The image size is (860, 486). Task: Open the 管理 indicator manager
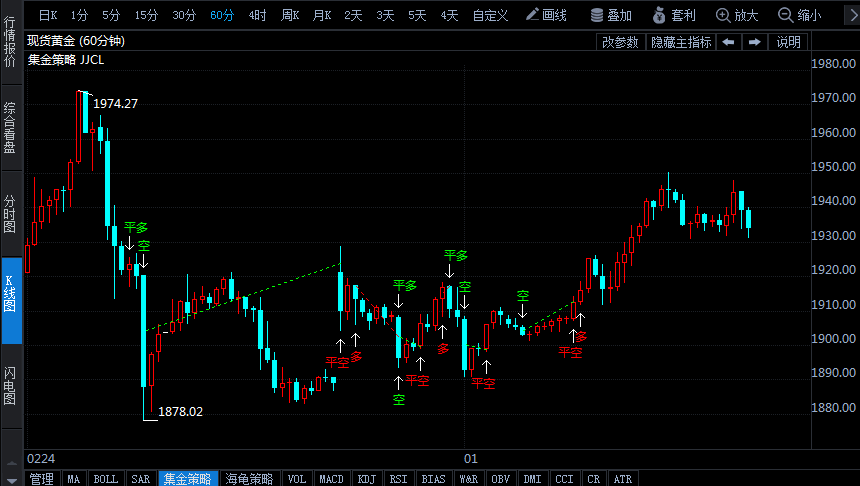[42, 479]
